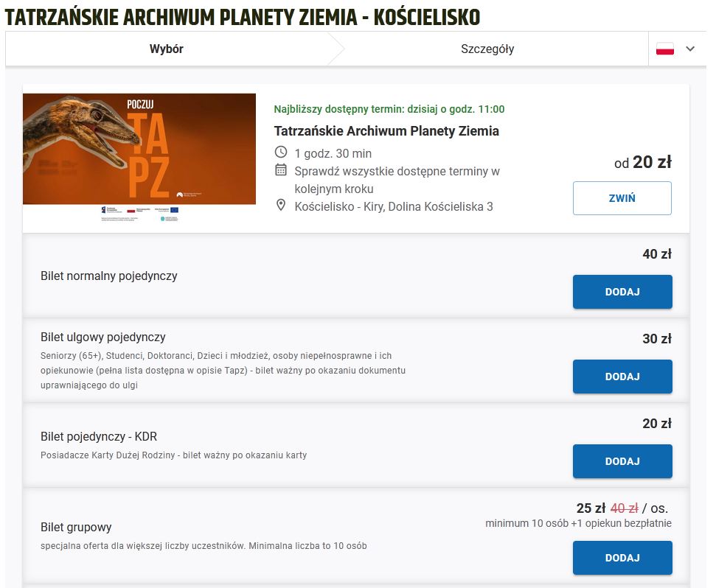Click the calendar dates icon
This screenshot has height=588, width=716.
click(x=280, y=170)
